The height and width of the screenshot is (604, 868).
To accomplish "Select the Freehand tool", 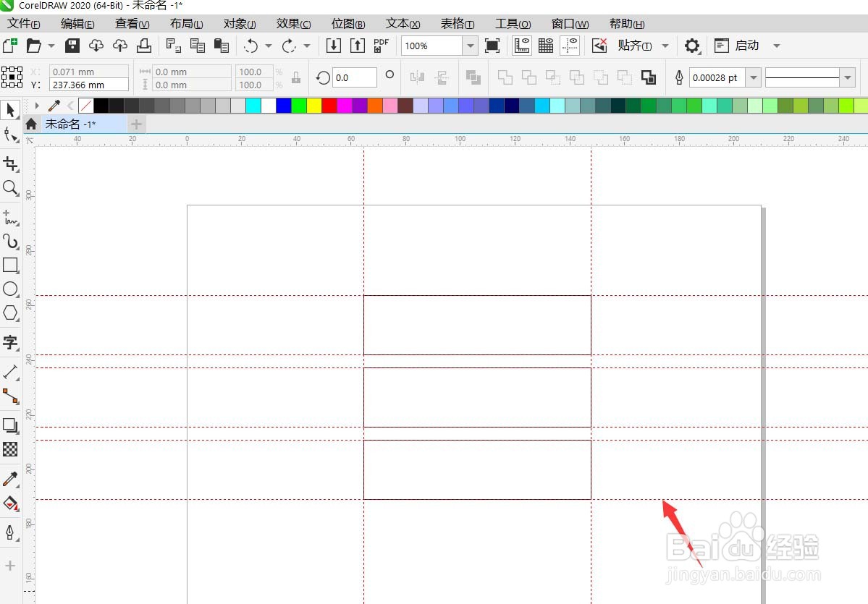I will 10,218.
